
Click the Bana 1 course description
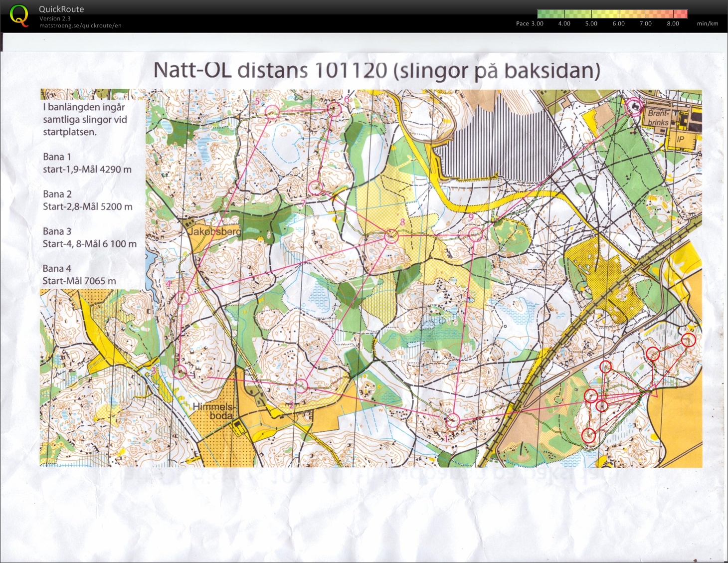click(x=87, y=163)
